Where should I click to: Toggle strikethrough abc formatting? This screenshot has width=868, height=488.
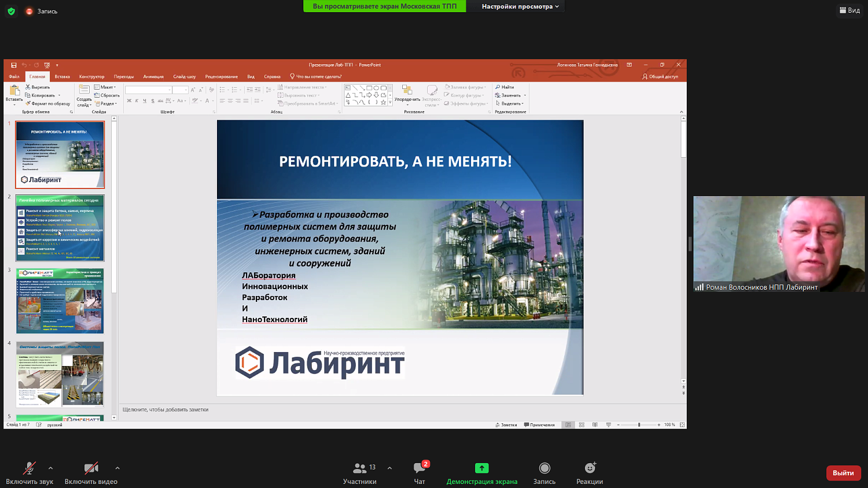click(161, 101)
